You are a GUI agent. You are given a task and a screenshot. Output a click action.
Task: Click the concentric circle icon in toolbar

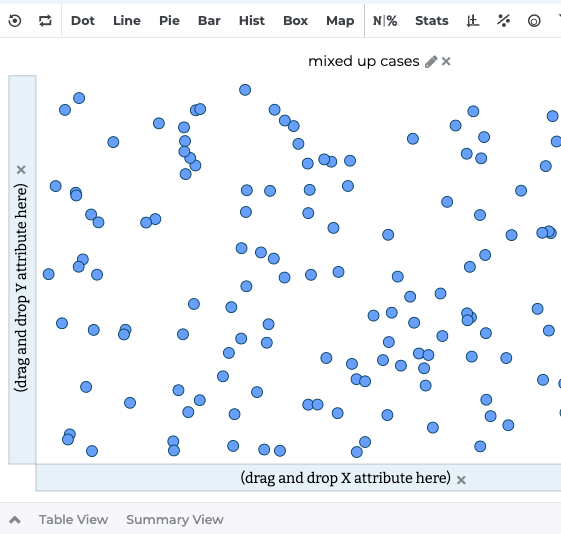point(534,21)
